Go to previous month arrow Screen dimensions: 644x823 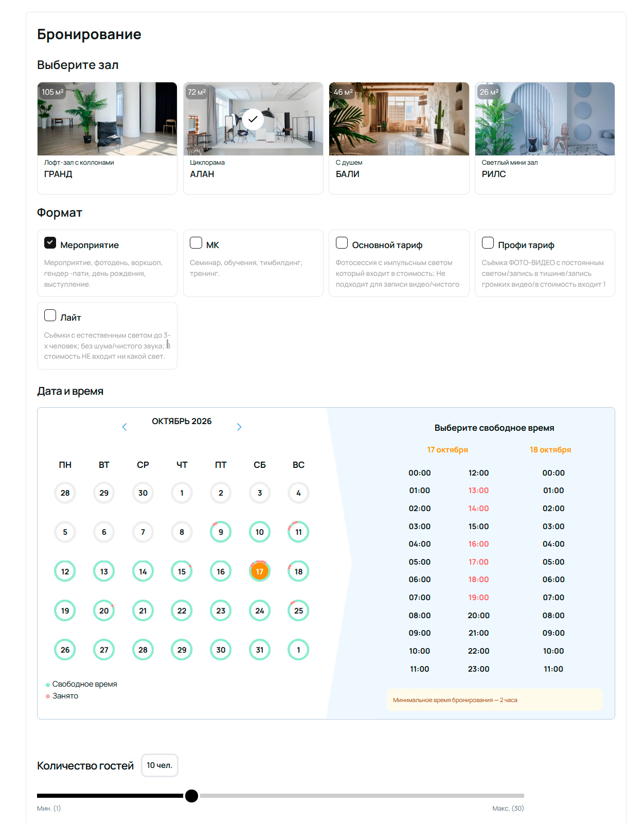[124, 427]
